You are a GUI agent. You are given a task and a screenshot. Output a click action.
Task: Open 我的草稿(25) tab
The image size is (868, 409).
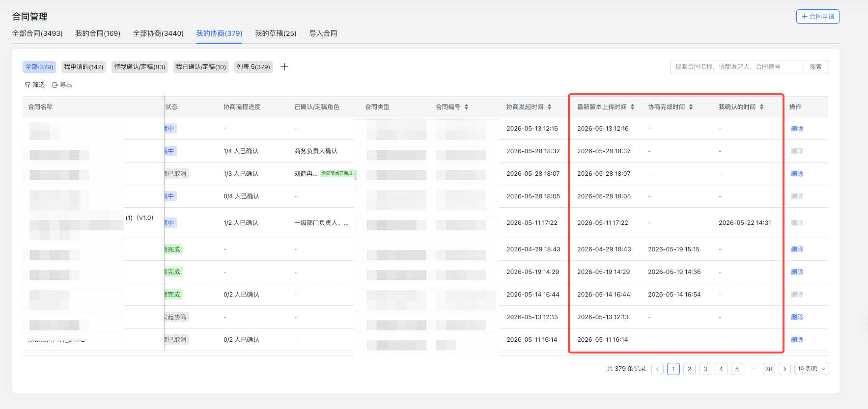276,33
